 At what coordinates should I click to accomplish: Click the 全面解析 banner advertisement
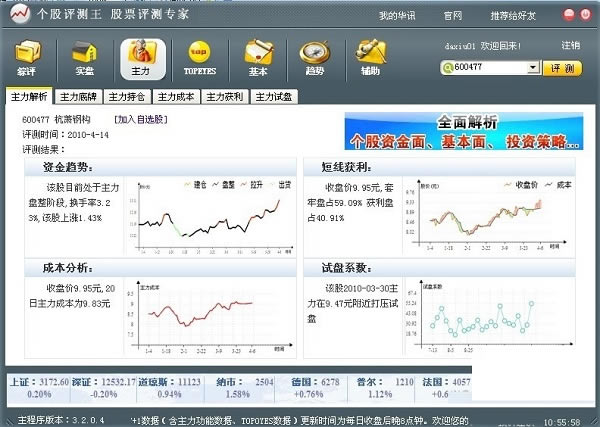point(464,131)
